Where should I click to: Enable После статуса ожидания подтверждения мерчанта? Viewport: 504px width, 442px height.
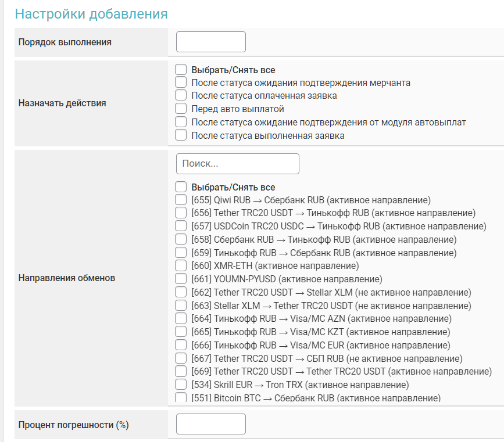click(x=181, y=82)
